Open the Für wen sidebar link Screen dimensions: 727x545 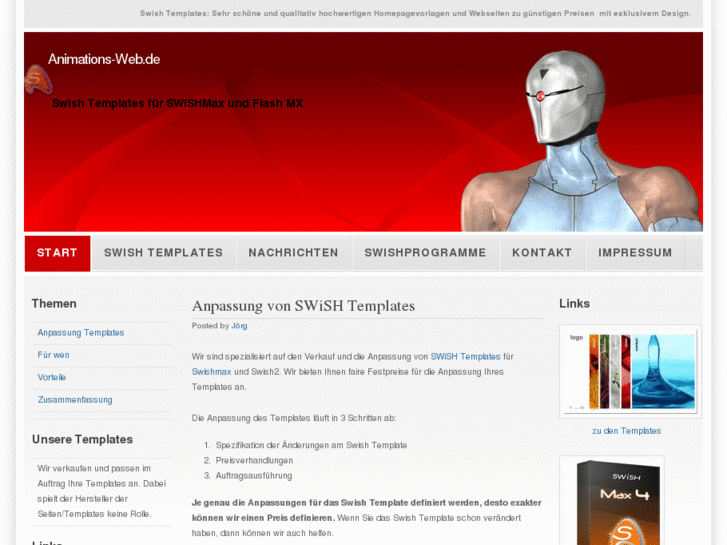click(53, 355)
